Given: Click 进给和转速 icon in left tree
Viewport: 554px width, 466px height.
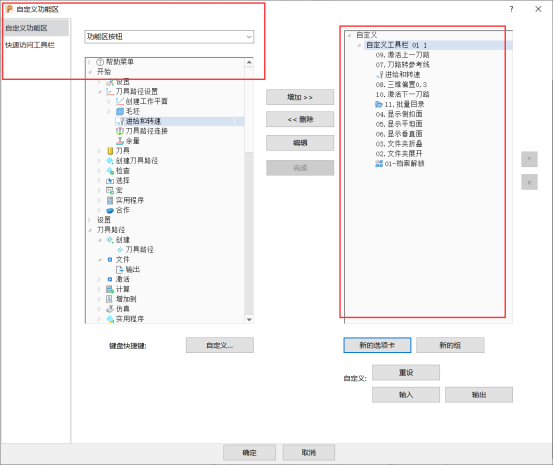Looking at the screenshot, I should 120,121.
